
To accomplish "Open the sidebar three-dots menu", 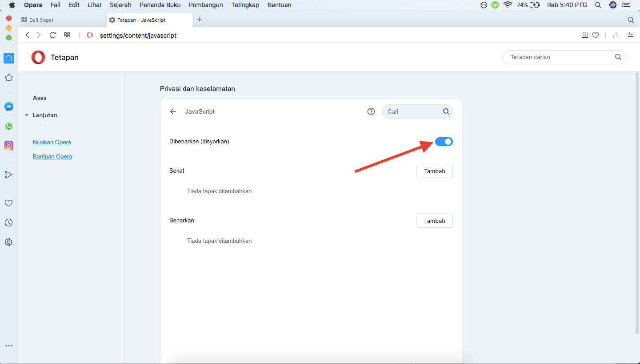I will coord(8,346).
